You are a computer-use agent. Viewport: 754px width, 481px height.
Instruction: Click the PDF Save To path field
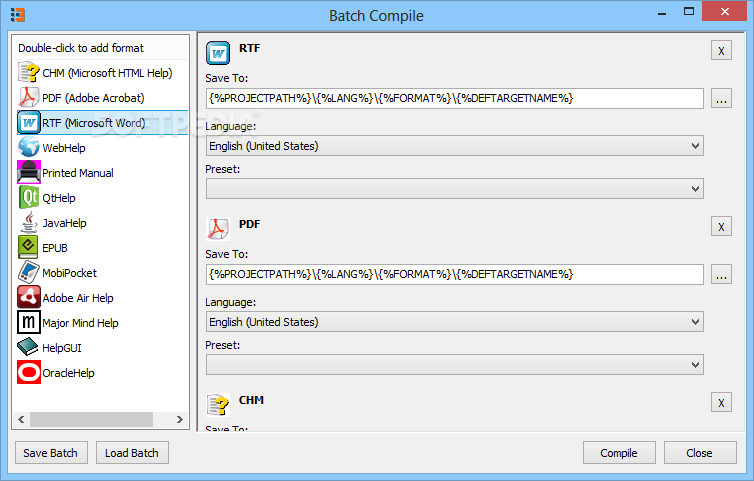(455, 274)
